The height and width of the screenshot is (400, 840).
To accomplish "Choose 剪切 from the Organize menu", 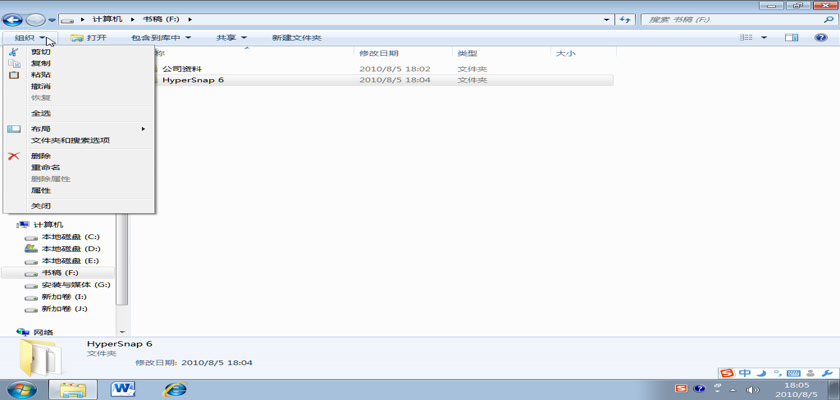I will 41,52.
